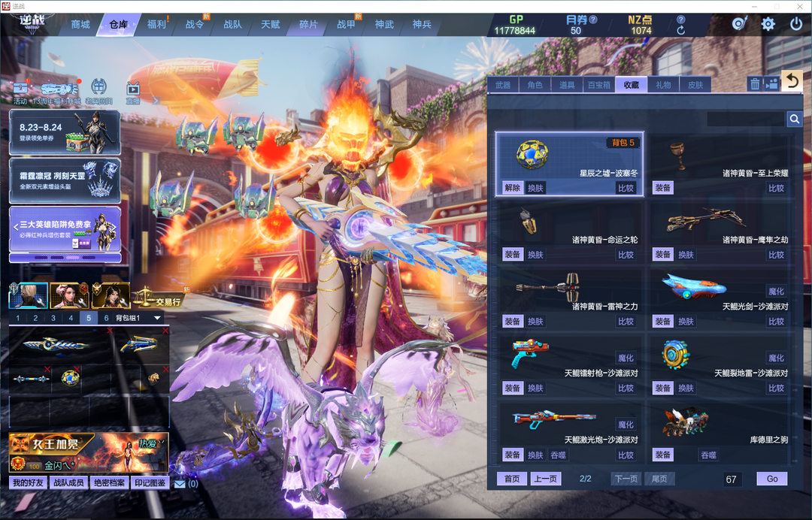The width and height of the screenshot is (812, 520).
Task: Open the 老兵回归 gift icon
Action: point(99,92)
